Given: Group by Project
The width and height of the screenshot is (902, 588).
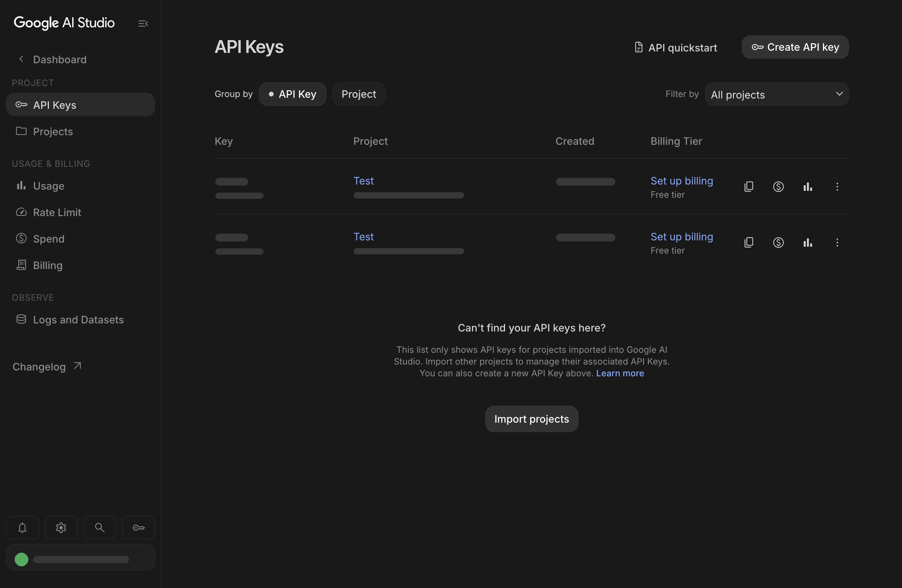Looking at the screenshot, I should (358, 94).
